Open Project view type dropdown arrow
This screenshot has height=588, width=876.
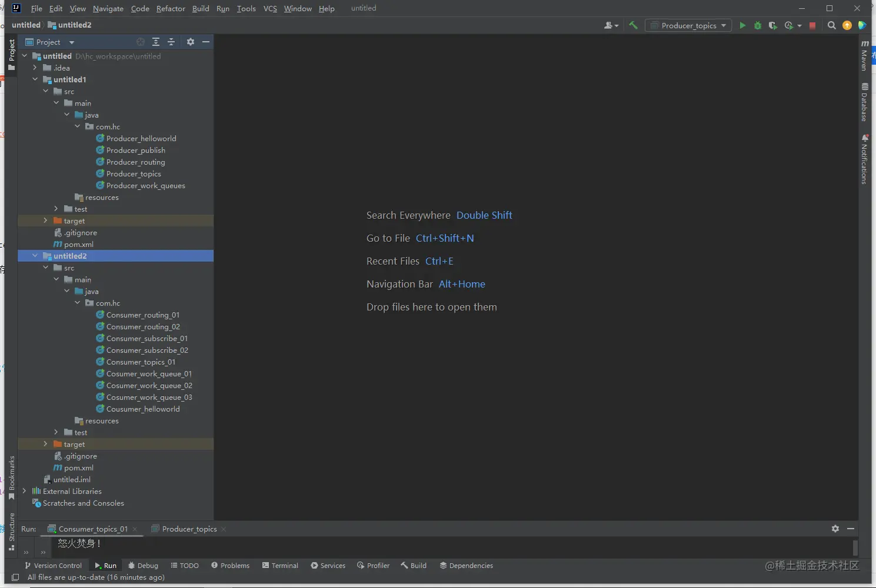(72, 42)
